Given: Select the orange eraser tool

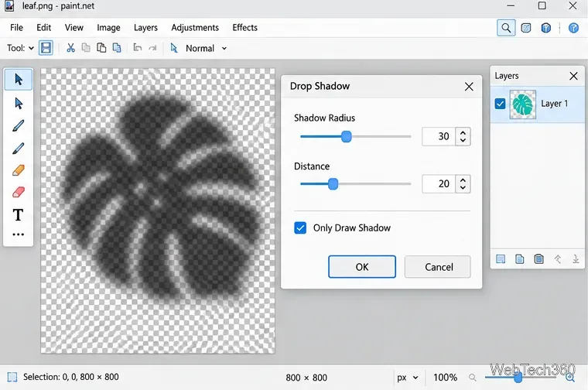Looking at the screenshot, I should (x=19, y=170).
